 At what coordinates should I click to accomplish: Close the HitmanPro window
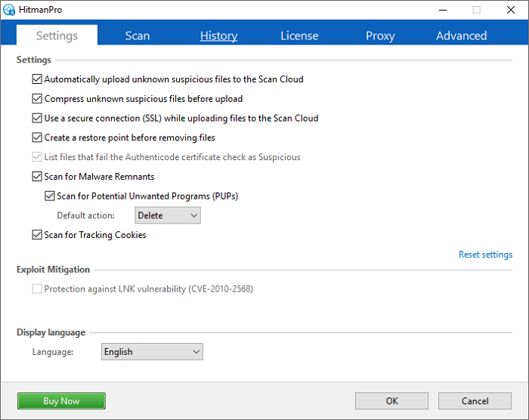511,10
